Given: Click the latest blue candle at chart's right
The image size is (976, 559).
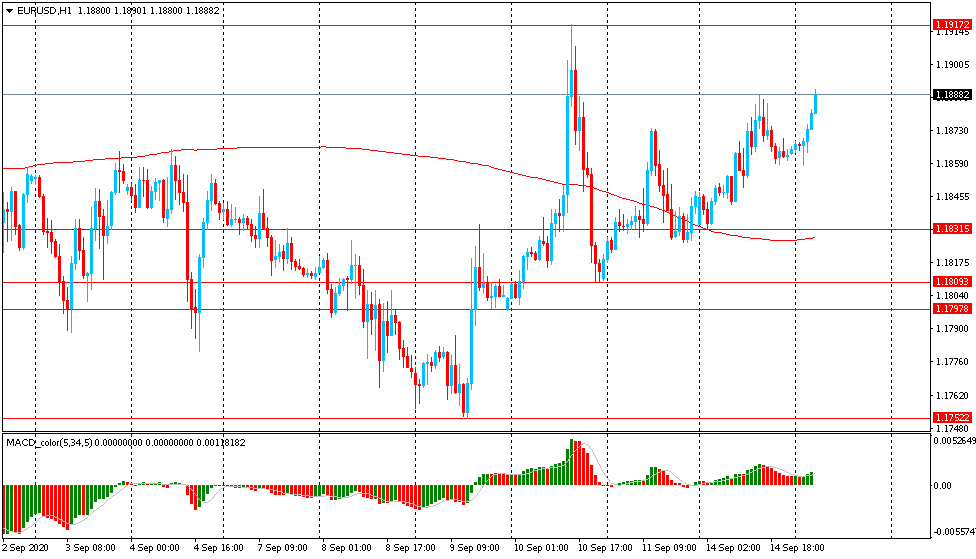Looking at the screenshot, I should click(x=816, y=100).
